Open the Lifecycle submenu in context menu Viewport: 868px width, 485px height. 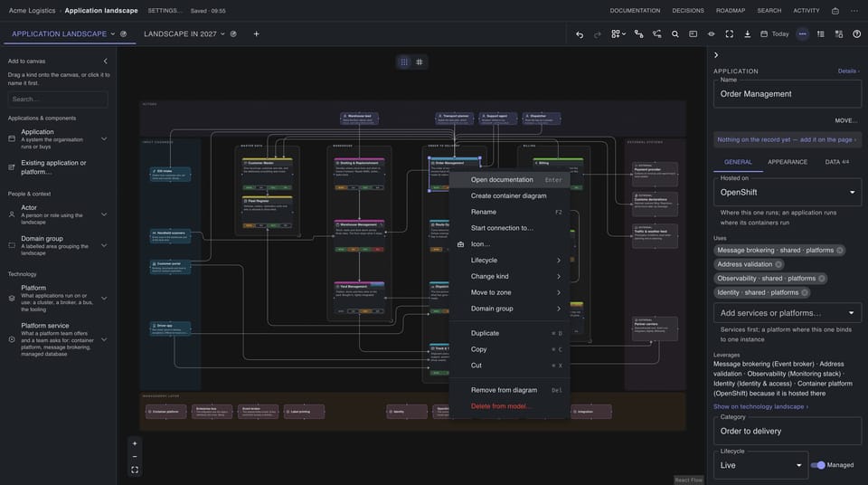(x=509, y=260)
